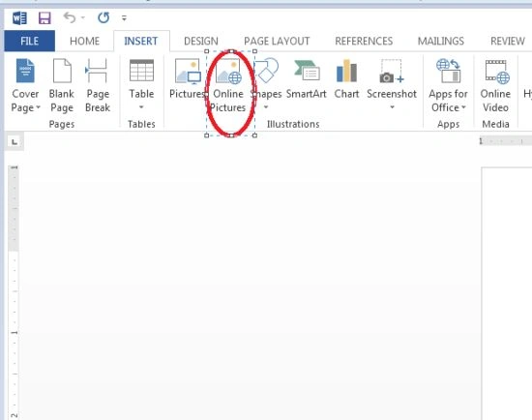Expand the Shapes dropdown arrow

[x=266, y=107]
